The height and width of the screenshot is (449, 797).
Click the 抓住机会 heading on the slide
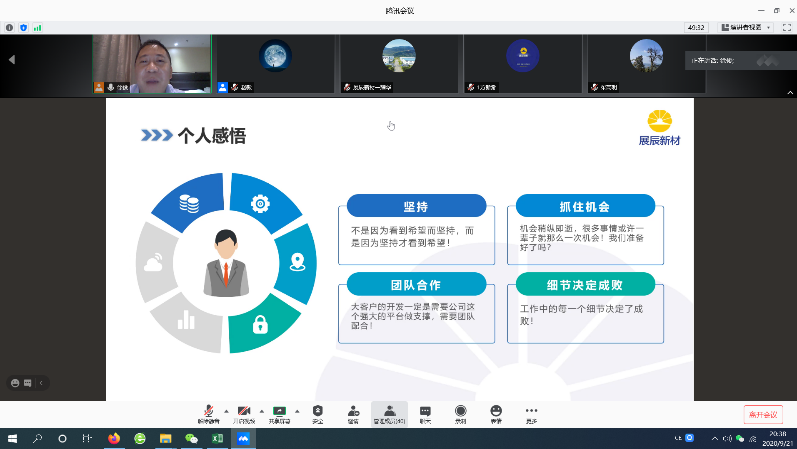pos(585,206)
